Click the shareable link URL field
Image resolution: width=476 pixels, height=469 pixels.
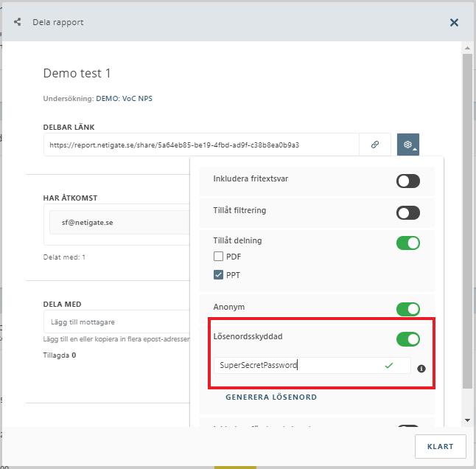pyautogui.click(x=201, y=145)
